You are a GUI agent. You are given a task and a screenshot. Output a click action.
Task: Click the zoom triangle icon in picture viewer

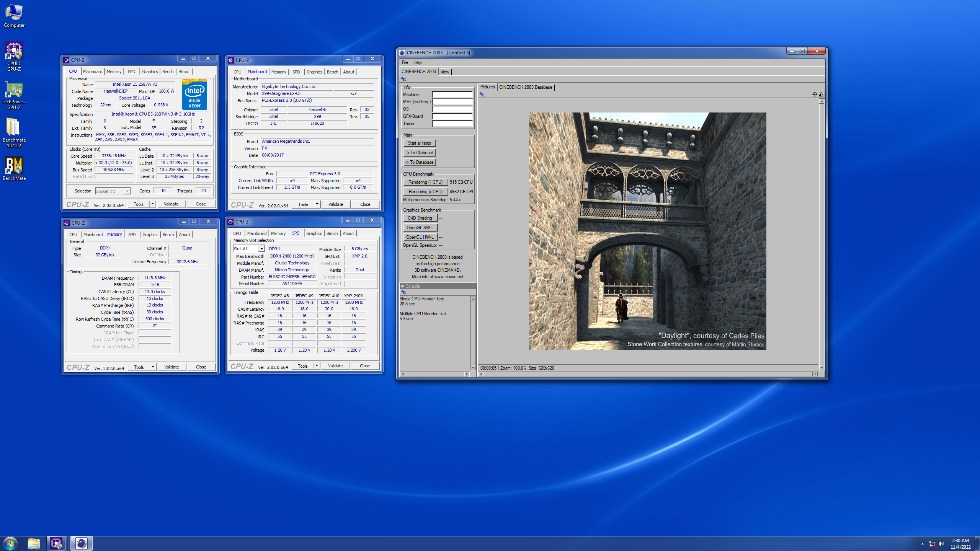(821, 94)
